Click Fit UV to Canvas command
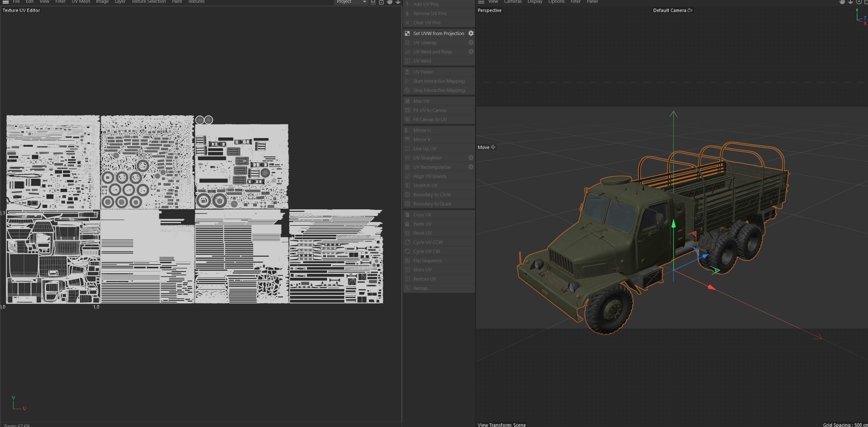Image resolution: width=868 pixels, height=427 pixels. (x=438, y=110)
